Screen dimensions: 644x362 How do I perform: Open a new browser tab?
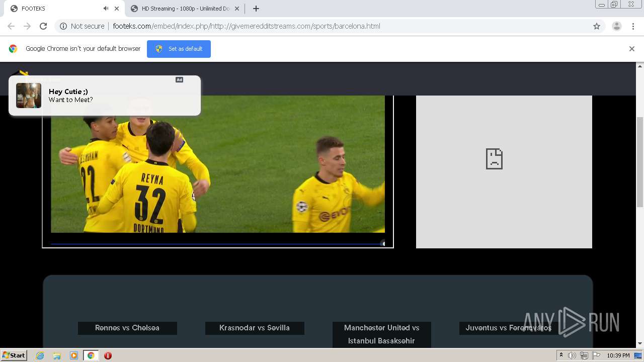coord(256,9)
